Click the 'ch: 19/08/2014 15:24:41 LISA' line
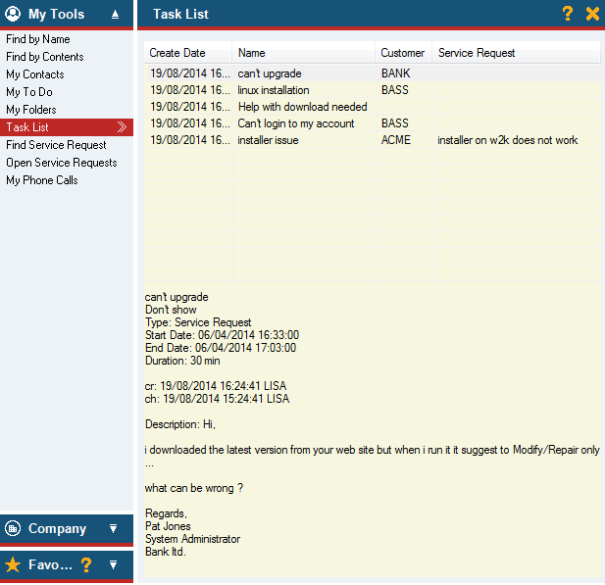605x585 pixels. click(x=217, y=399)
